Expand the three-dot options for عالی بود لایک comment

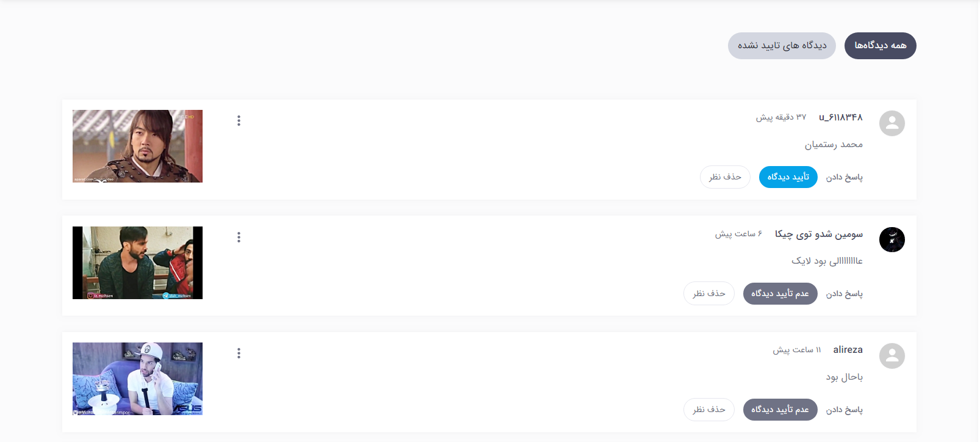coord(239,237)
